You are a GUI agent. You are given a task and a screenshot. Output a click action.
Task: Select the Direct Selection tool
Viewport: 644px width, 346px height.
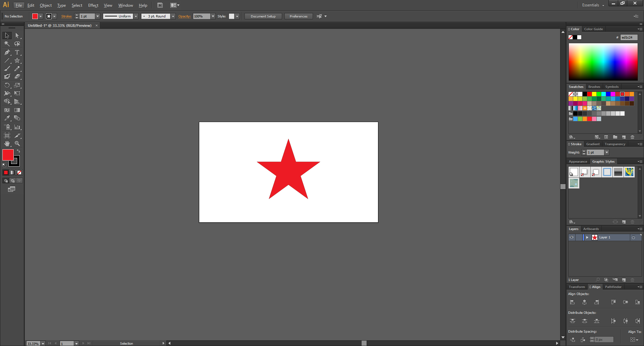[17, 36]
